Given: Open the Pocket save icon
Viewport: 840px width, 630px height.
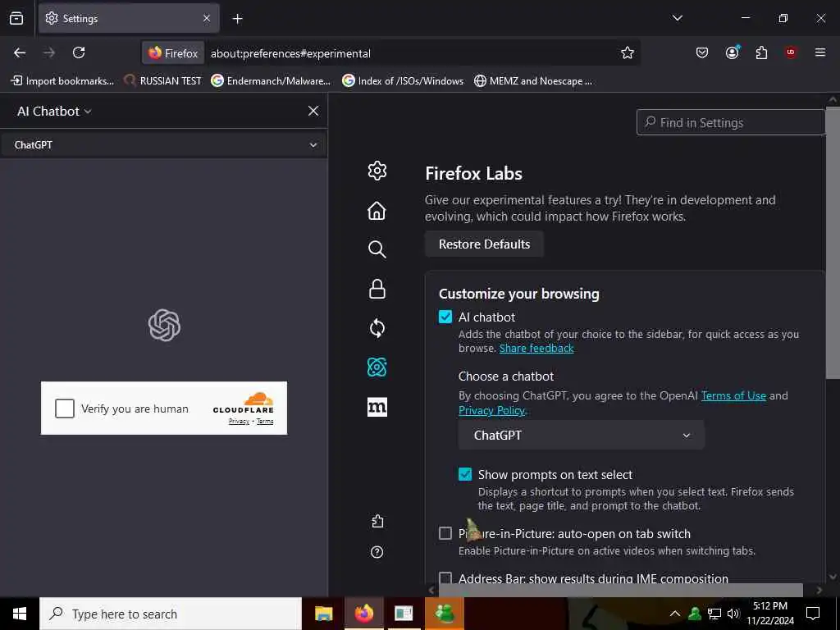Looking at the screenshot, I should click(x=702, y=52).
